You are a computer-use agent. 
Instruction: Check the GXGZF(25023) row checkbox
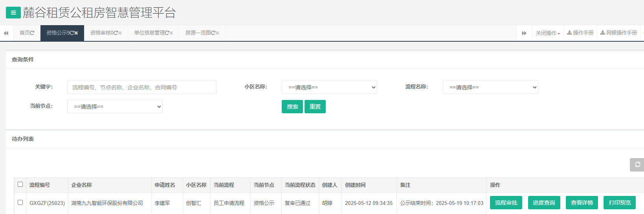tap(20, 203)
